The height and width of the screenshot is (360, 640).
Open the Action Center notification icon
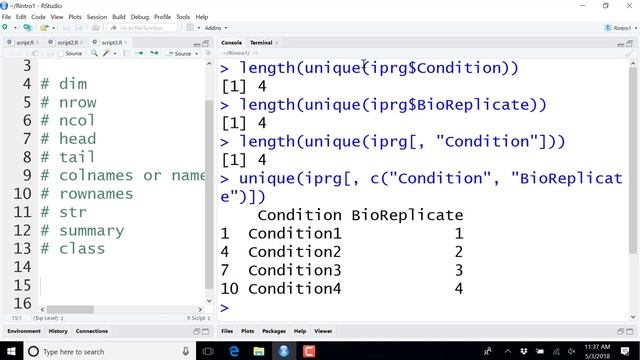(625, 351)
